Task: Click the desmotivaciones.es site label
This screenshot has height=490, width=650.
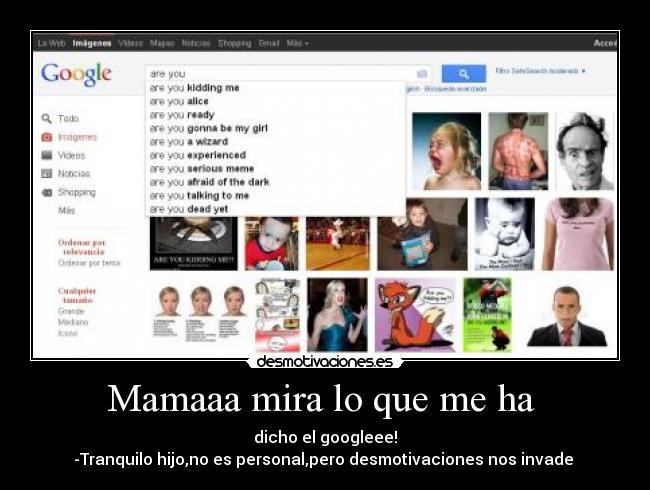Action: coord(325,361)
